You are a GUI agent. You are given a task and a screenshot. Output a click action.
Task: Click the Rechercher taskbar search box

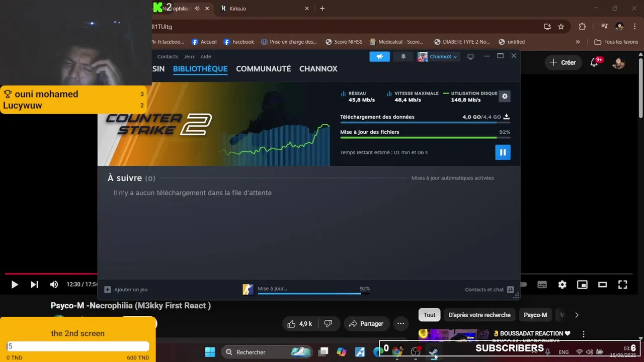coord(268,352)
